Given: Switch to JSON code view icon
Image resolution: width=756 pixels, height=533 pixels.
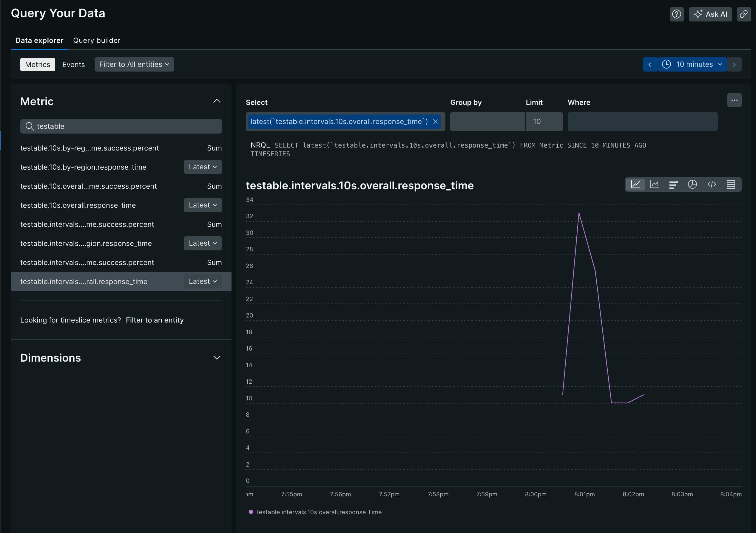Looking at the screenshot, I should (x=712, y=185).
